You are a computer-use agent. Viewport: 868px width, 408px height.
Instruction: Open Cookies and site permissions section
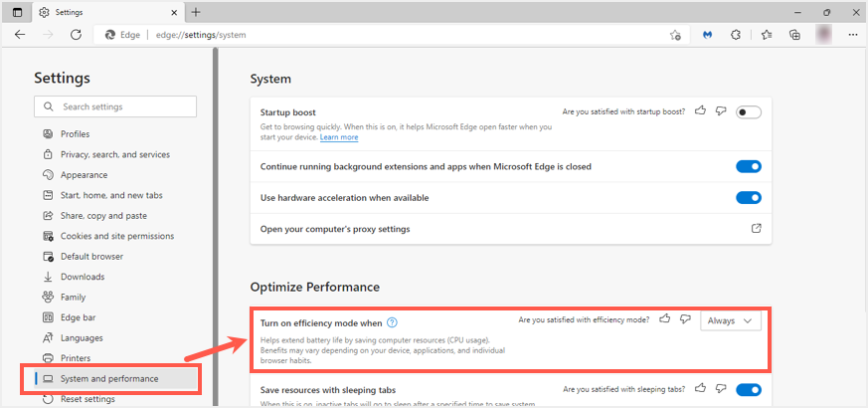[115, 236]
